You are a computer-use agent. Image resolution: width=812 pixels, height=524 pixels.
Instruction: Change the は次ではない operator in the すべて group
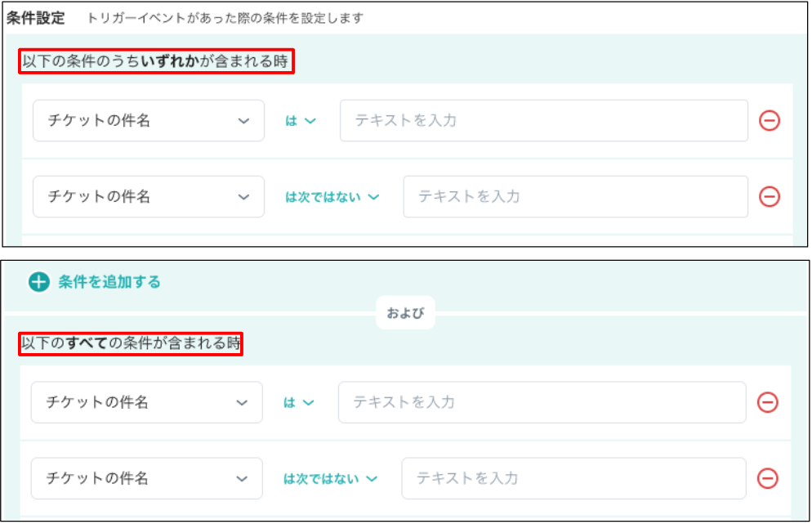coord(330,478)
